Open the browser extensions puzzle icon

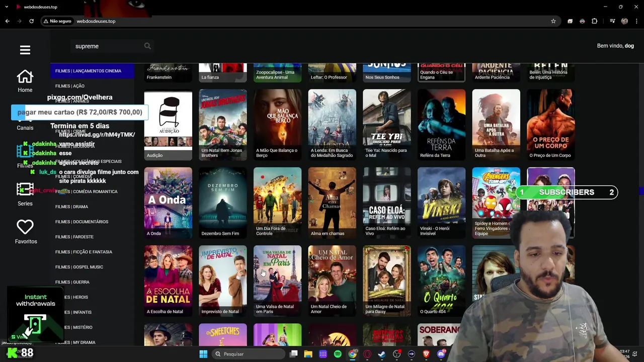coord(594,21)
